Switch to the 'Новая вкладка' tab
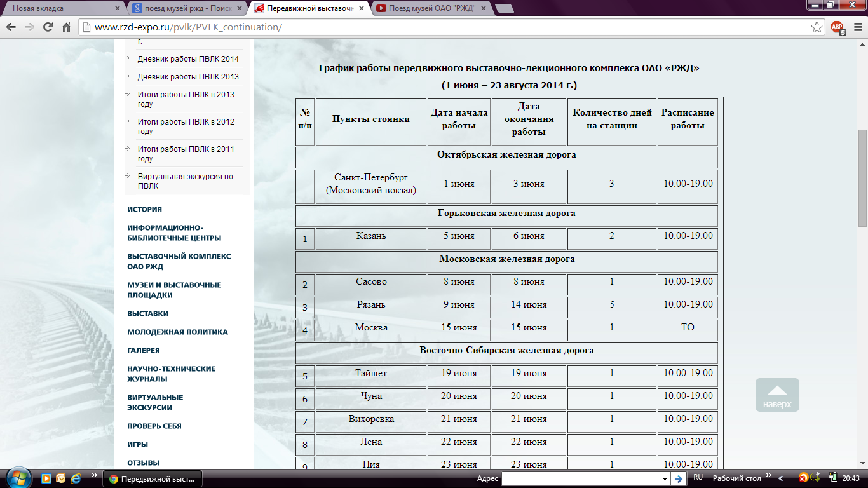 tap(64, 8)
